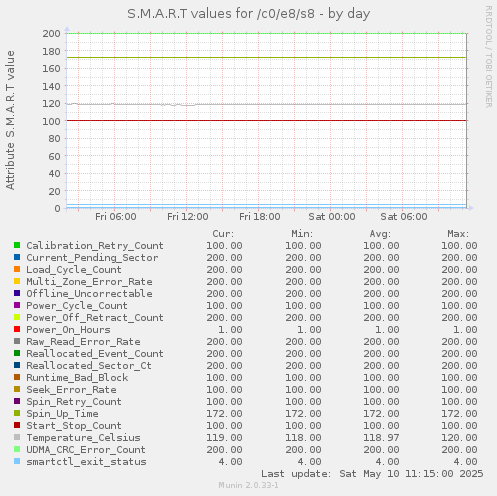Select the Calibration_Retry_Count legend label
This screenshot has height=496, width=497.
tap(95, 246)
